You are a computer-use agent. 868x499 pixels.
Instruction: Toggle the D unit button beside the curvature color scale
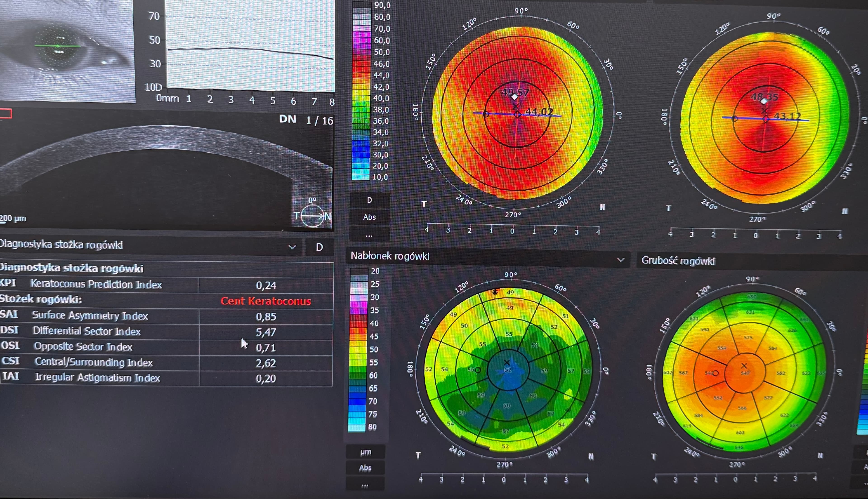[x=369, y=200]
